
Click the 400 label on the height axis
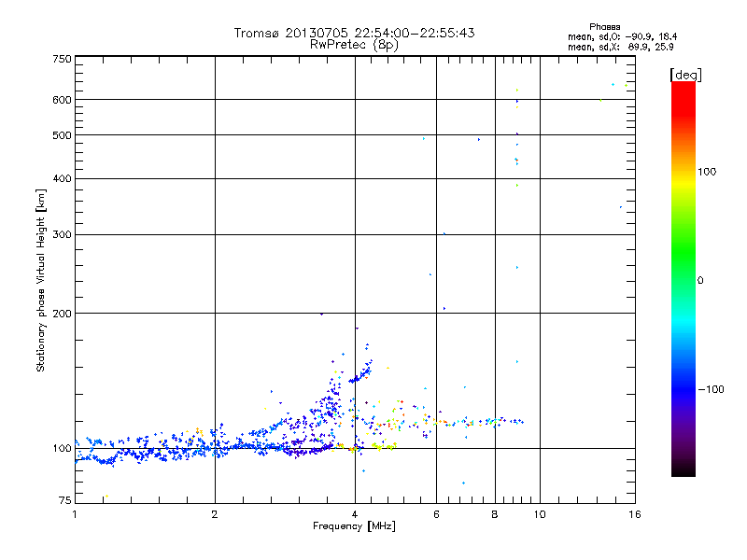(x=62, y=178)
